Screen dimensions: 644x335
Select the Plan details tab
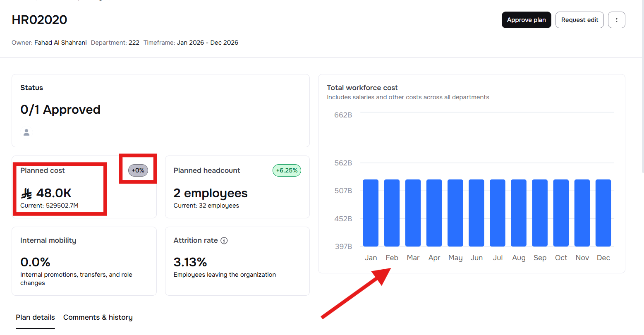(35, 317)
